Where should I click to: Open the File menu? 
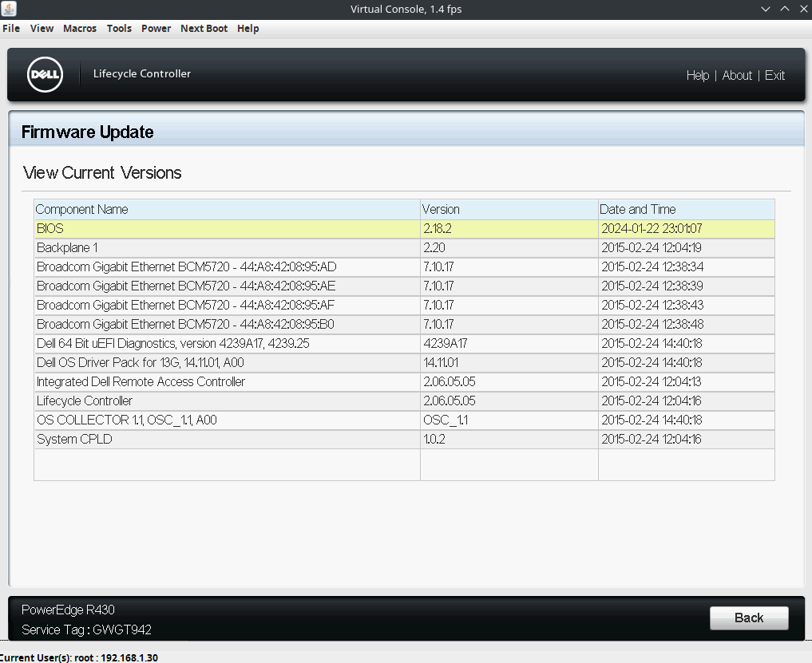tap(11, 28)
